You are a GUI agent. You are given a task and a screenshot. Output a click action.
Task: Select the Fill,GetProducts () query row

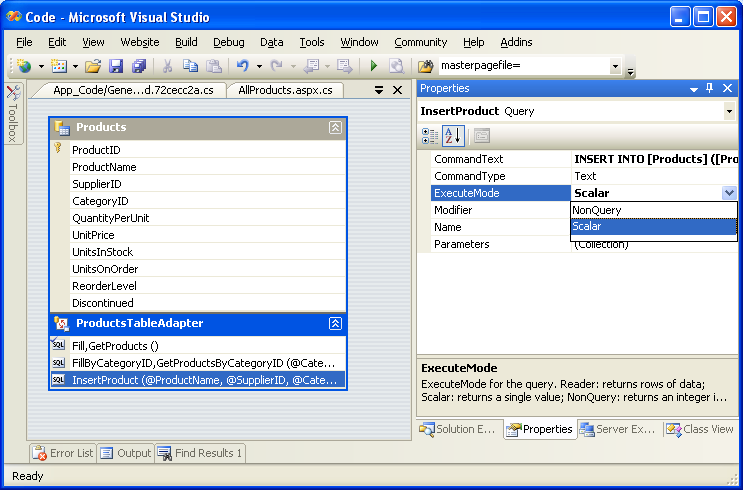(115, 345)
